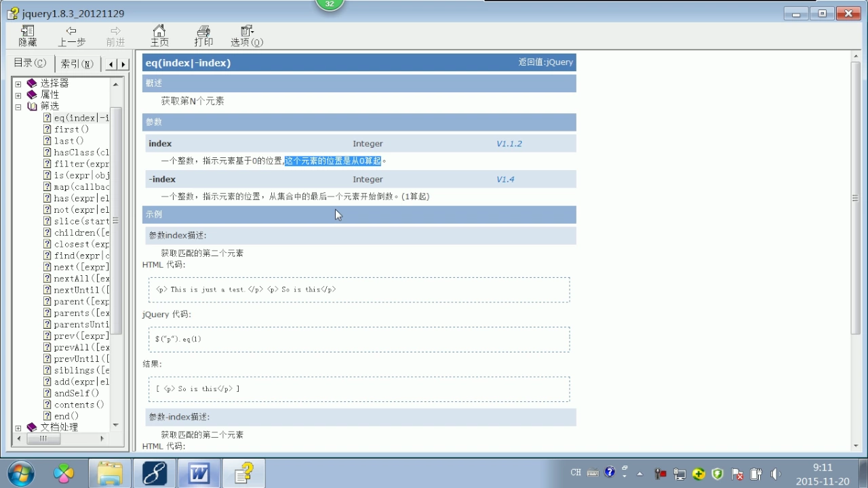This screenshot has width=868, height=488.
Task: Open the blue S app taskbar icon
Action: point(155,473)
